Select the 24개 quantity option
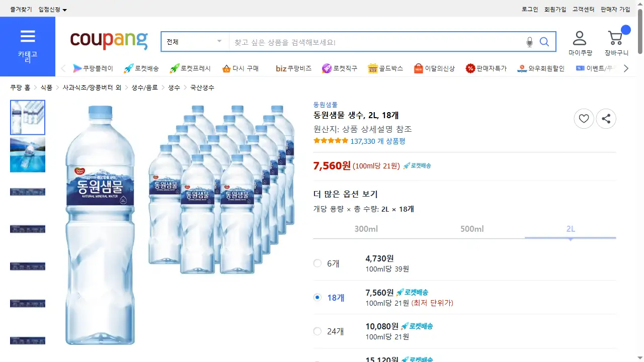 pyautogui.click(x=317, y=331)
